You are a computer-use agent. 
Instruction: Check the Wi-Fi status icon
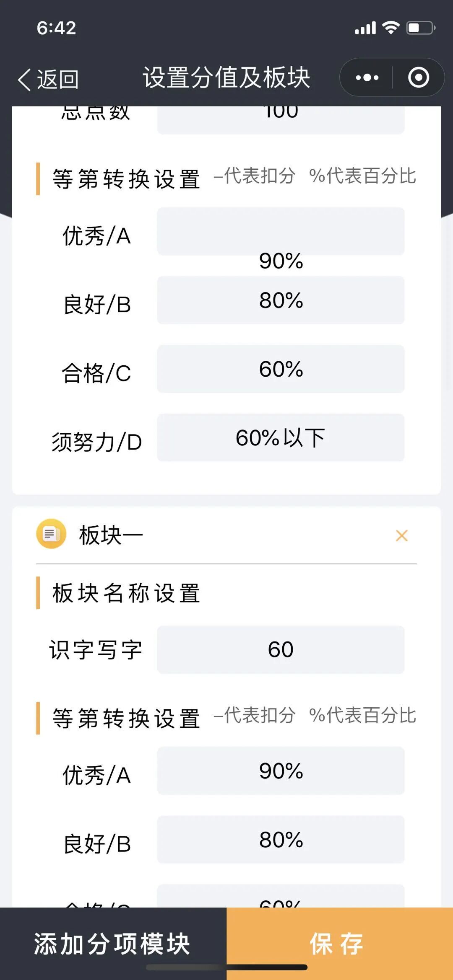pyautogui.click(x=391, y=28)
